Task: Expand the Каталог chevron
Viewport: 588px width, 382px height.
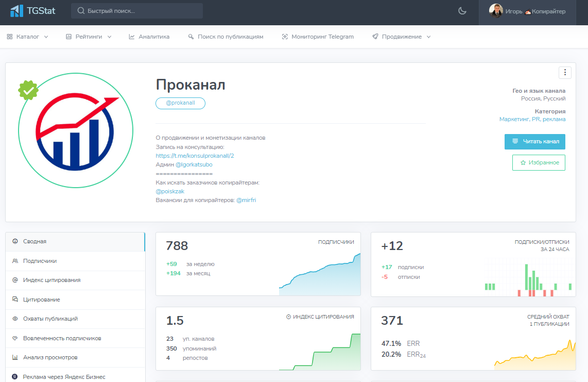Action: [46, 37]
